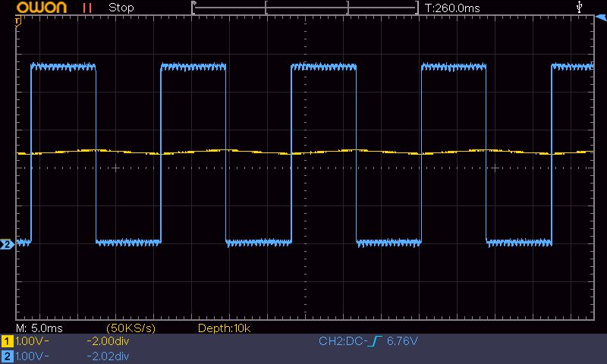The height and width of the screenshot is (364, 607).
Task: Click the Stop status label
Action: click(x=121, y=8)
